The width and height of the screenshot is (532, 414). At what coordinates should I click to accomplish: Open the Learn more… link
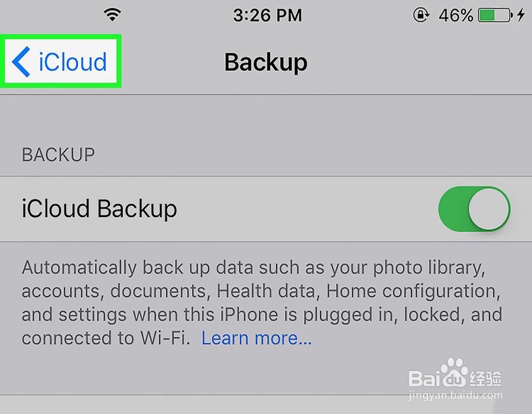click(x=257, y=338)
